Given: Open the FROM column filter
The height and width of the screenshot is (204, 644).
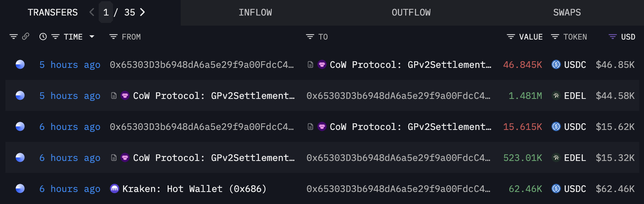Looking at the screenshot, I should click(113, 37).
